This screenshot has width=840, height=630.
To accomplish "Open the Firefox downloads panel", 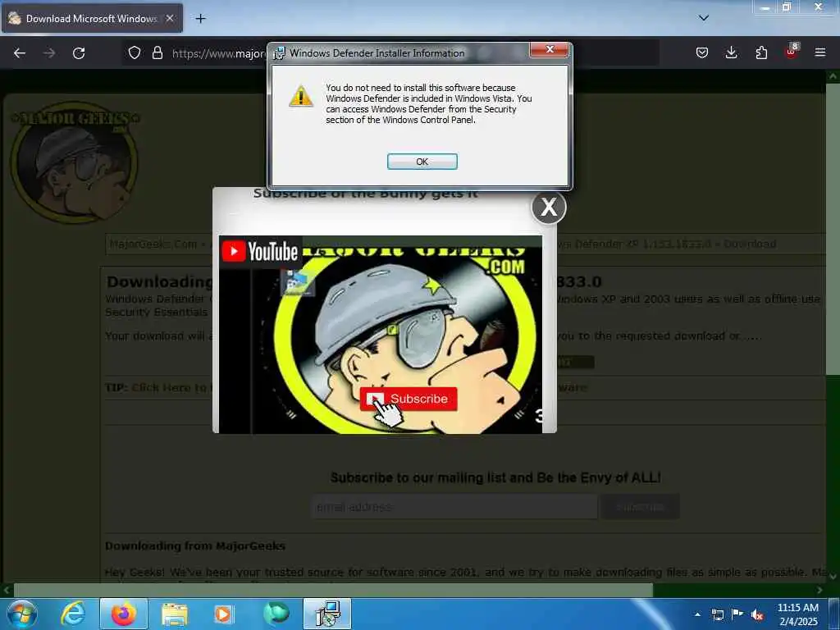I will pos(731,52).
